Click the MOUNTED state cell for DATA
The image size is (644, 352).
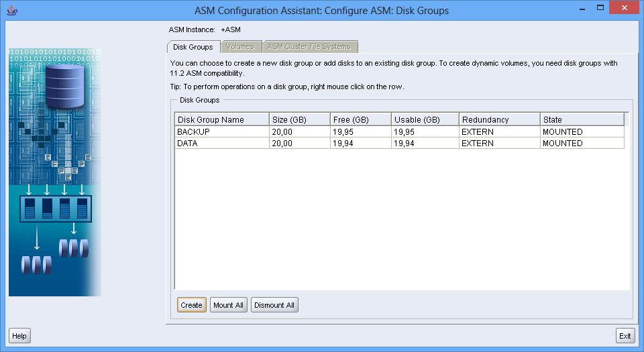[582, 143]
